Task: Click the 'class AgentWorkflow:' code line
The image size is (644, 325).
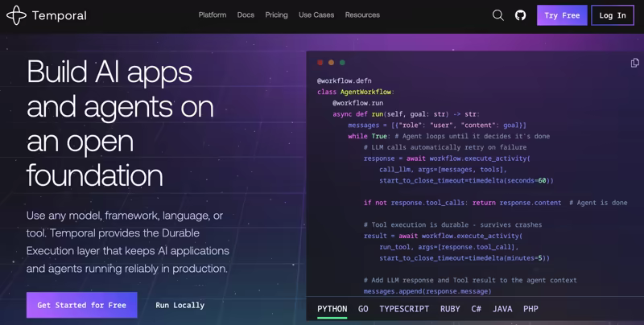Action: pyautogui.click(x=356, y=92)
